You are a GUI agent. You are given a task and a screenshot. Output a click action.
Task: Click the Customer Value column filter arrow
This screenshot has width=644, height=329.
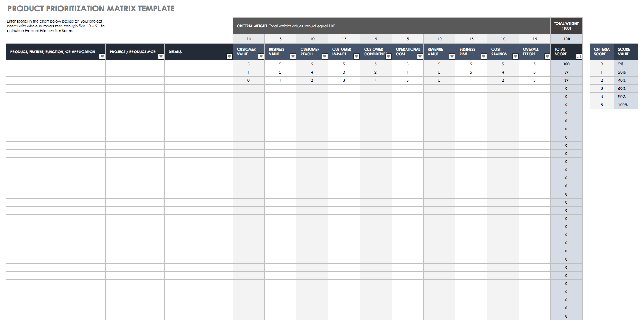[x=261, y=57]
